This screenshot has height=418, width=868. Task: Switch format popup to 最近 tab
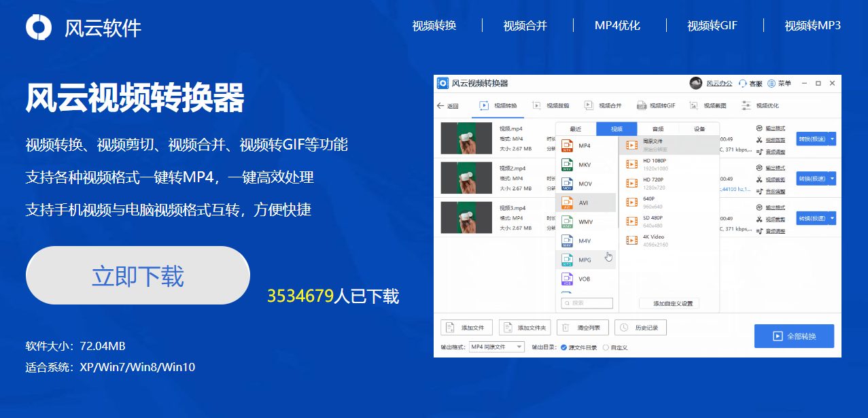[576, 129]
